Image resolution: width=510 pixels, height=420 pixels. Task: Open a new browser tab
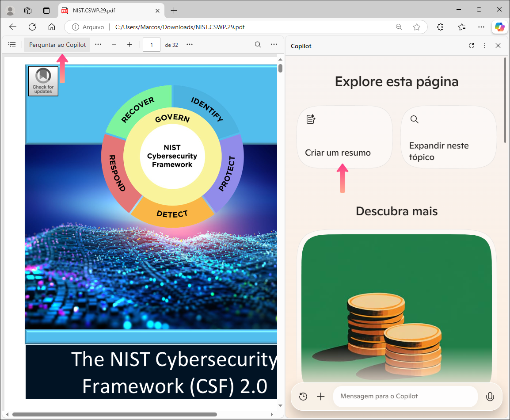(x=174, y=11)
